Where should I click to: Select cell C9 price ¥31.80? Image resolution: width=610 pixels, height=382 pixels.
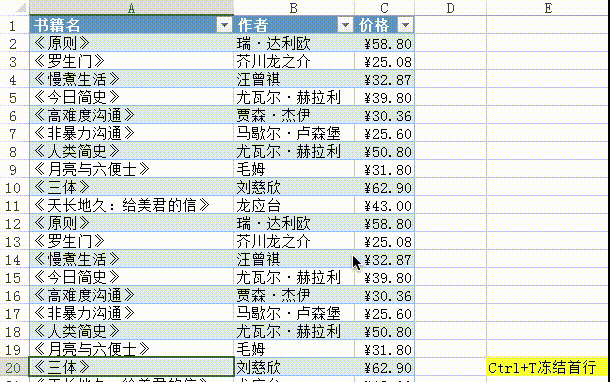tap(384, 169)
